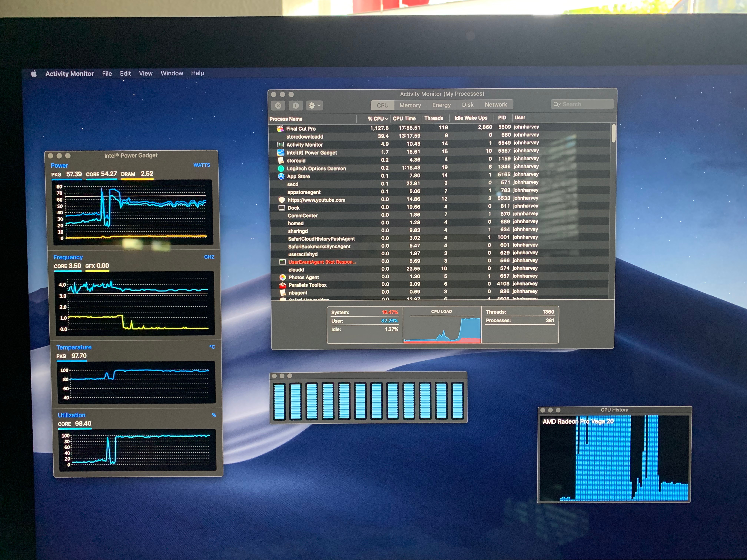Toggle % CPU column sort order
The image size is (747, 560).
[x=378, y=119]
